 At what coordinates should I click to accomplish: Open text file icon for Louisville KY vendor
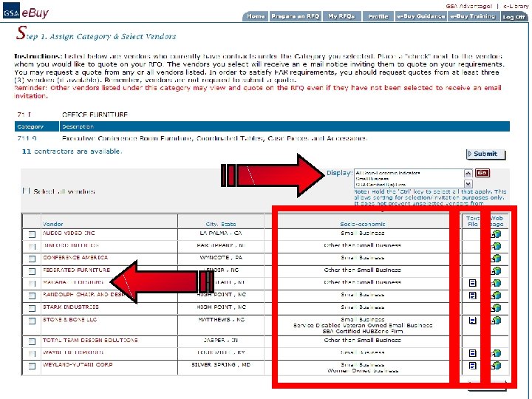pos(472,353)
